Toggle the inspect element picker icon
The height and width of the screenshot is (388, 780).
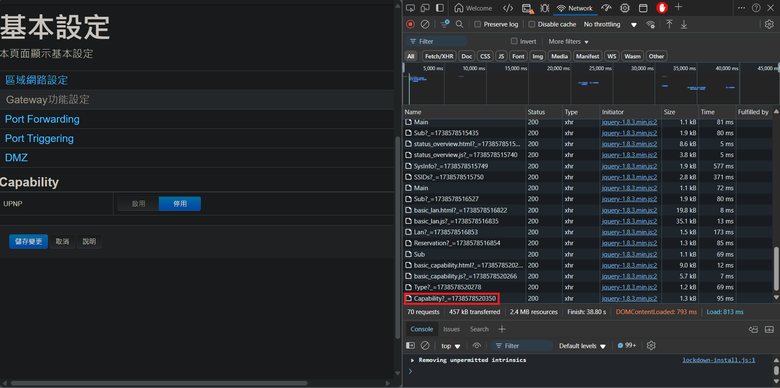pos(410,8)
